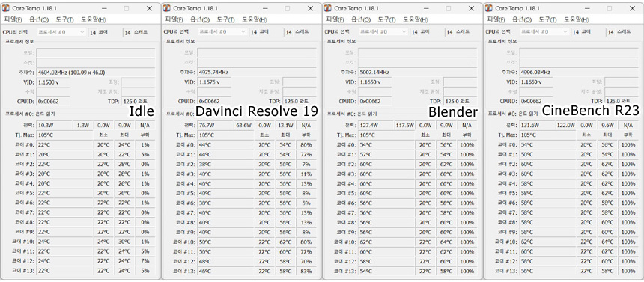
Task: Expand the CPU selection dropdown in Idle window
Action: click(61, 31)
